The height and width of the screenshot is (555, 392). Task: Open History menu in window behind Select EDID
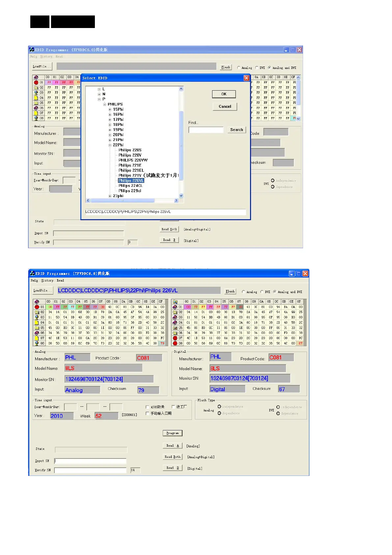pos(46,57)
